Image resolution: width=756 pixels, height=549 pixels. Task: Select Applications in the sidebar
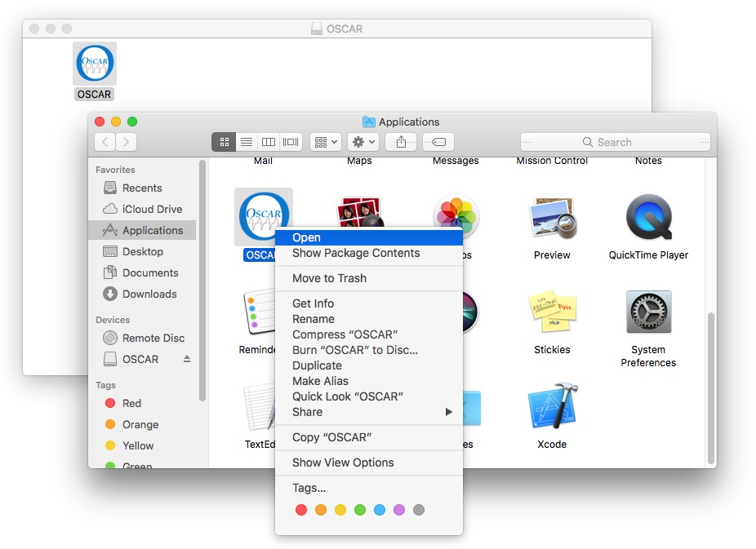[x=142, y=230]
